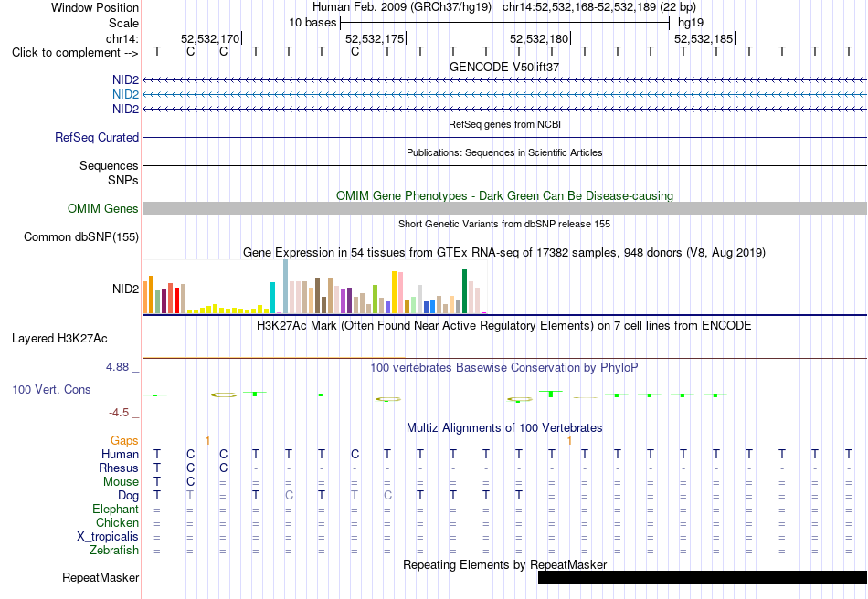
Task: Click the orange Gaps row label
Action: pos(124,440)
